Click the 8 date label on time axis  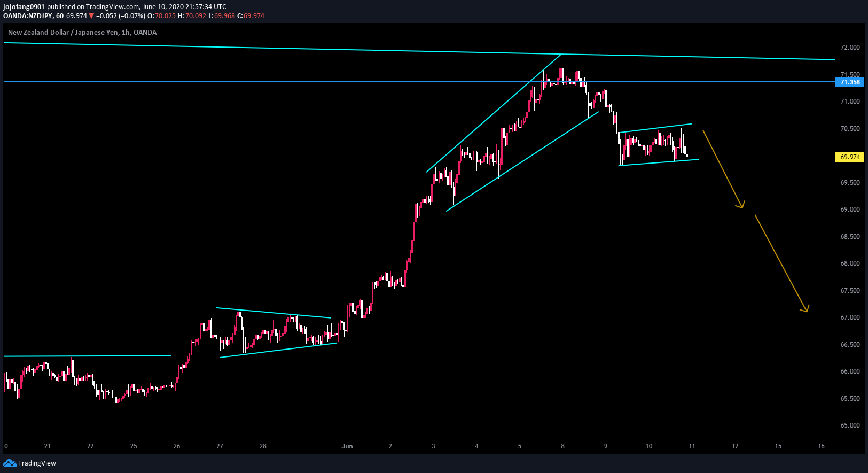click(x=562, y=446)
